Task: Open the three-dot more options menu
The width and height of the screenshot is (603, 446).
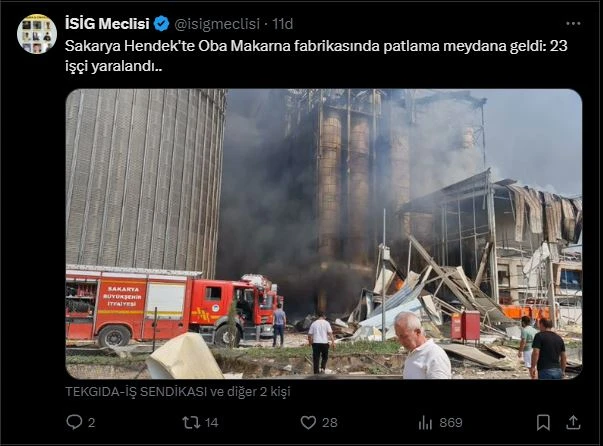Action: 573,24
